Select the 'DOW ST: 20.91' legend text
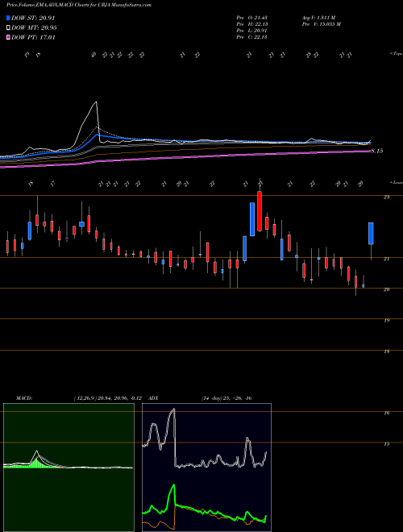 pos(33,18)
